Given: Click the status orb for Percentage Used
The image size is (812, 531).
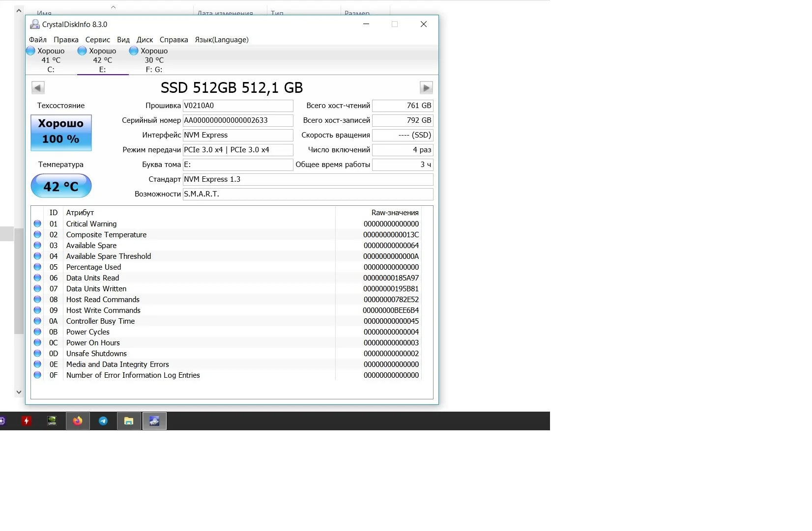Looking at the screenshot, I should click(x=37, y=267).
